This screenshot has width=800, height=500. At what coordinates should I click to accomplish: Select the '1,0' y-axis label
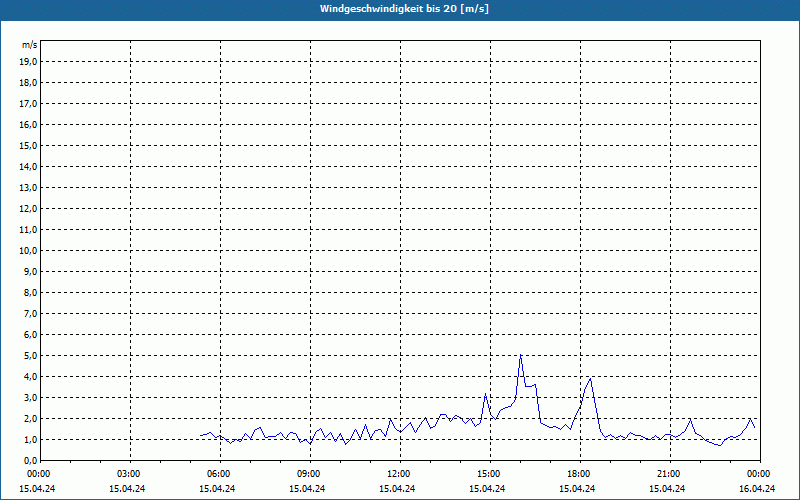pos(30,439)
